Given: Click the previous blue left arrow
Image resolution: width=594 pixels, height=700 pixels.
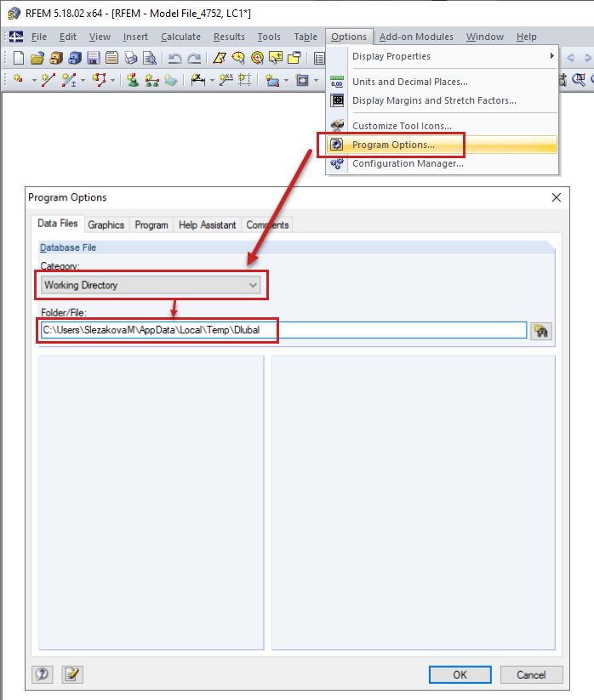Looking at the screenshot, I should 570,58.
